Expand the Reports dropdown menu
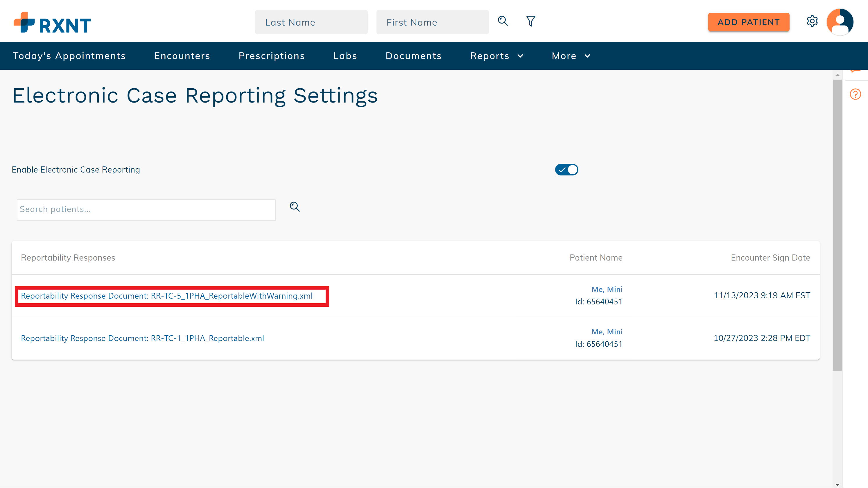The image size is (868, 488). coord(496,55)
